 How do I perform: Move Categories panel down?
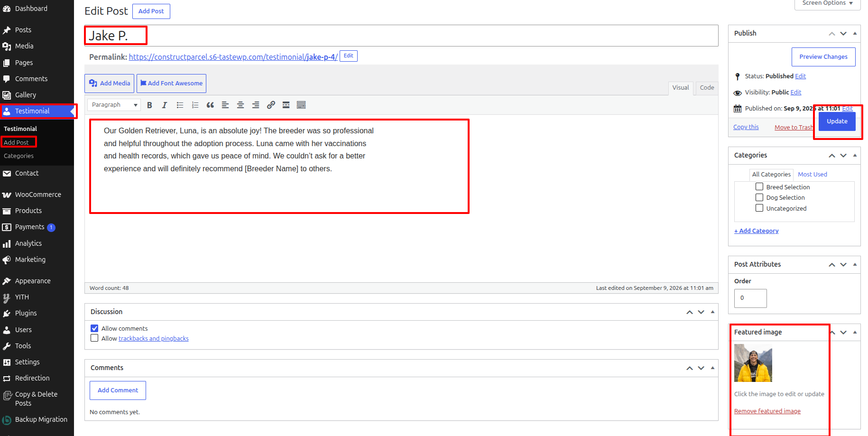843,155
